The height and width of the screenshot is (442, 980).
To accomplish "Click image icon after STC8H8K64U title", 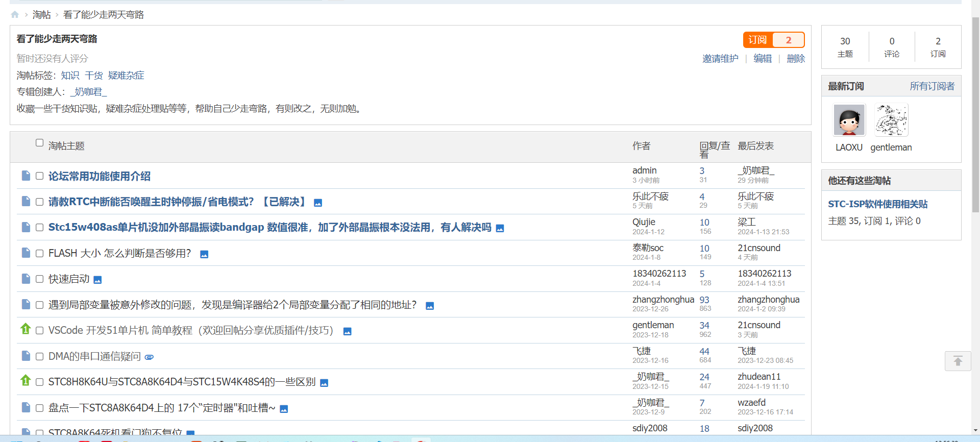I will [324, 383].
